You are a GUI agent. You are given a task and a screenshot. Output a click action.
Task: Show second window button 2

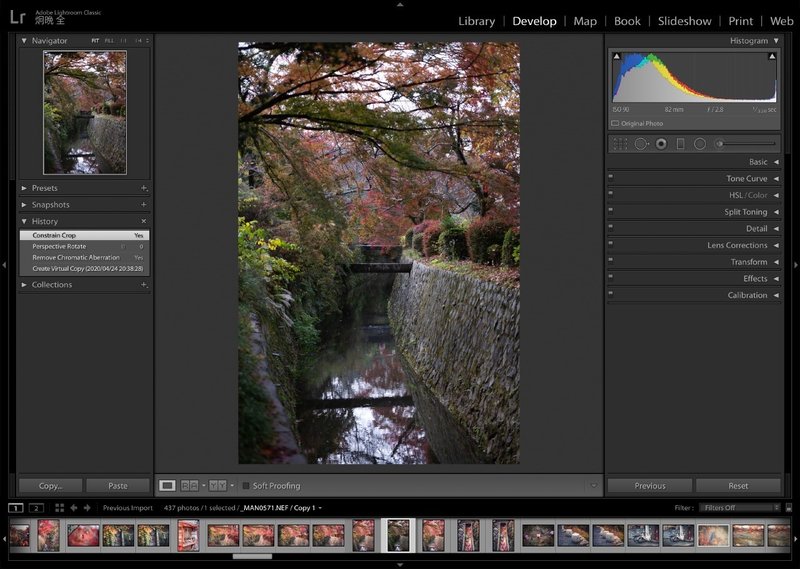click(x=36, y=508)
